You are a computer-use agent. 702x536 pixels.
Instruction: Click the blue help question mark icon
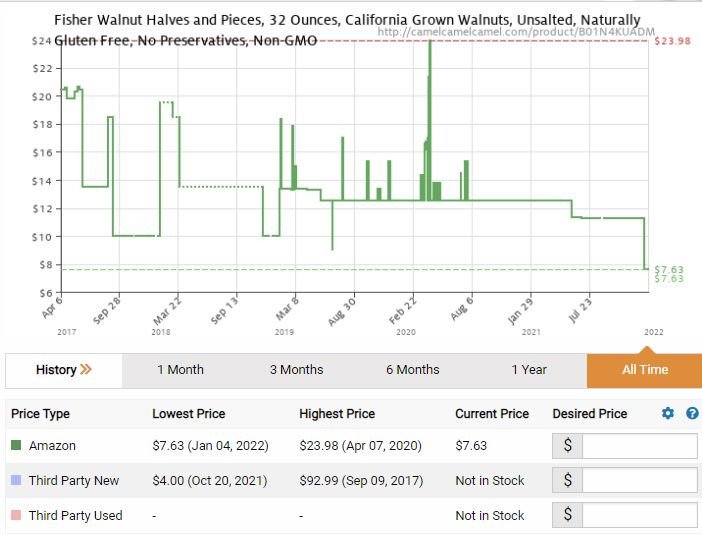(x=692, y=413)
